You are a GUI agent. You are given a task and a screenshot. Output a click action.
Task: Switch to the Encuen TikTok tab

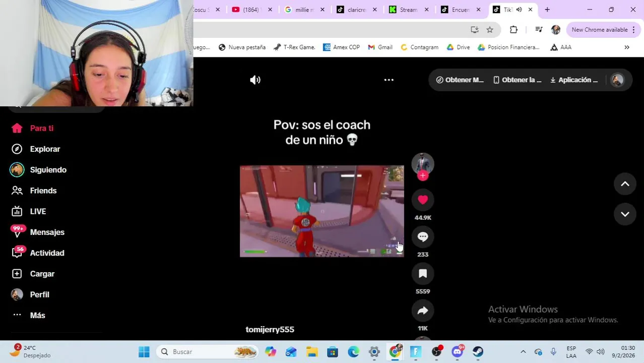pyautogui.click(x=460, y=10)
